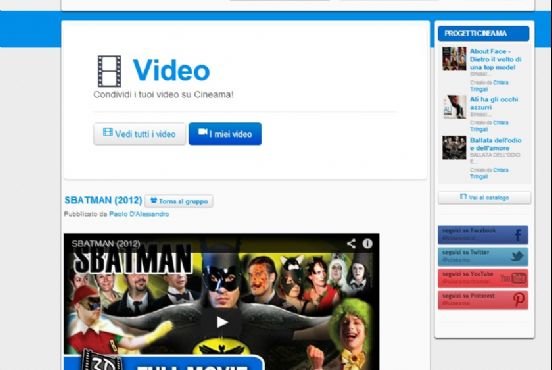Open Ballata dell'odio e dell'amore link

(x=496, y=144)
